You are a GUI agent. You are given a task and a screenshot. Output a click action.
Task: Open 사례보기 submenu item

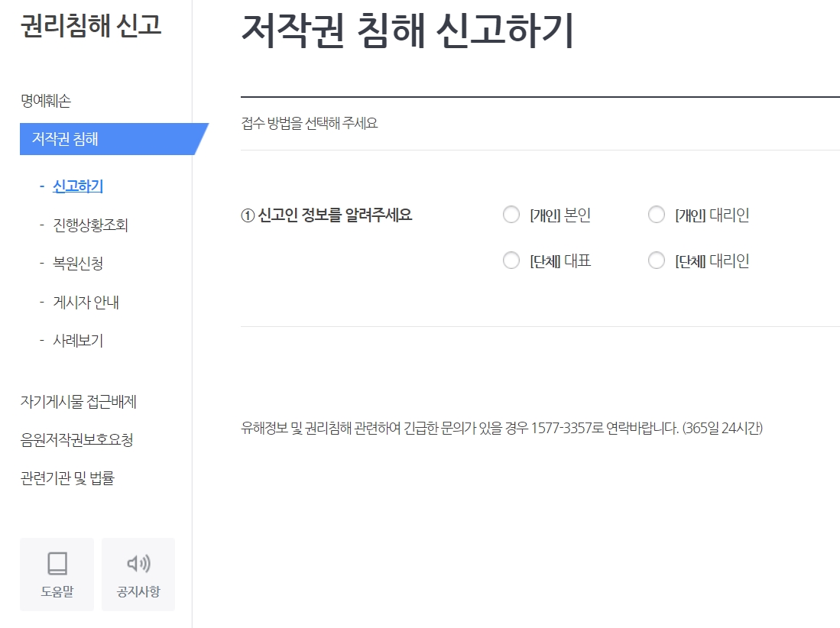[x=78, y=341]
